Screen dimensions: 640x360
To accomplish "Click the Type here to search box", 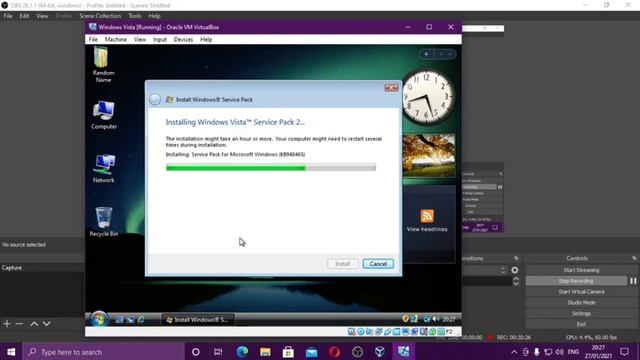I will click(103, 352).
